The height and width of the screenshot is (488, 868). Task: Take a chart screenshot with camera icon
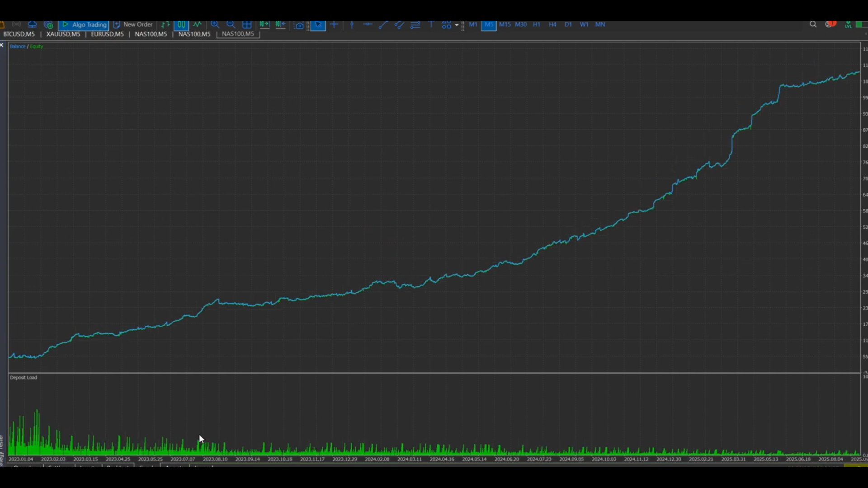click(299, 25)
